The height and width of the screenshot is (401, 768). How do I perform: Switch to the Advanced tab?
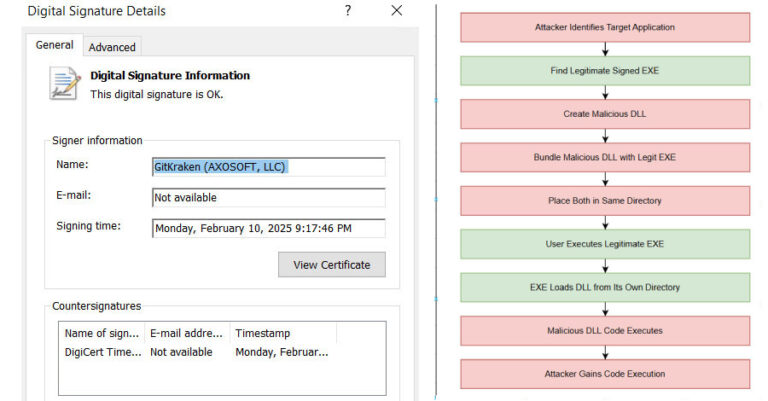coord(112,47)
